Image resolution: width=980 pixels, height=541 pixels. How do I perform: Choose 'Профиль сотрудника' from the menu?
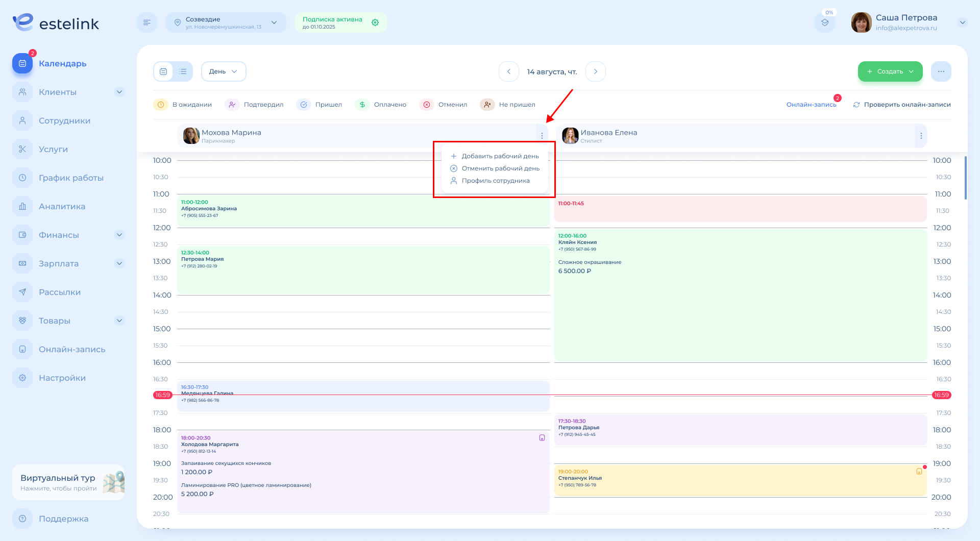click(495, 181)
